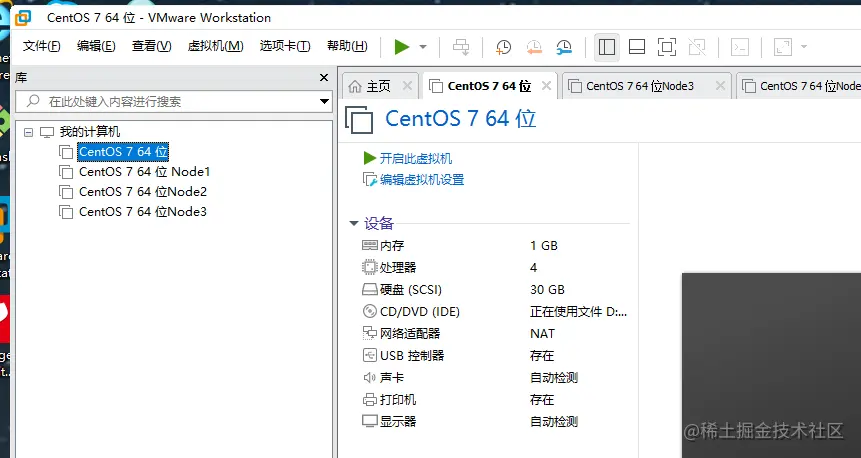Click the CPU icon beside 处理器
The height and width of the screenshot is (458, 861).
(370, 267)
